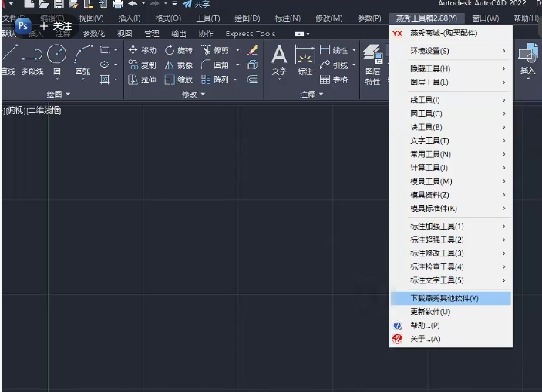Expand the 绘图 panel dropdown
Image resolution: width=542 pixels, height=392 pixels.
[x=58, y=94]
